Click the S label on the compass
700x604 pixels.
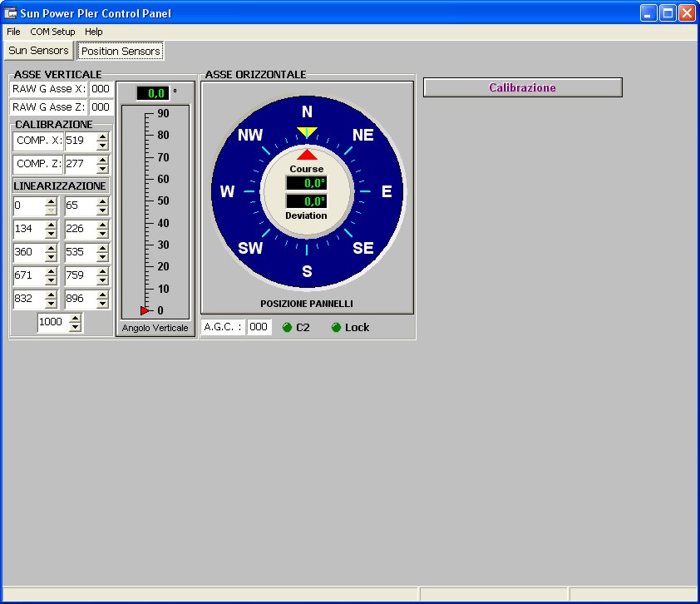click(x=307, y=271)
